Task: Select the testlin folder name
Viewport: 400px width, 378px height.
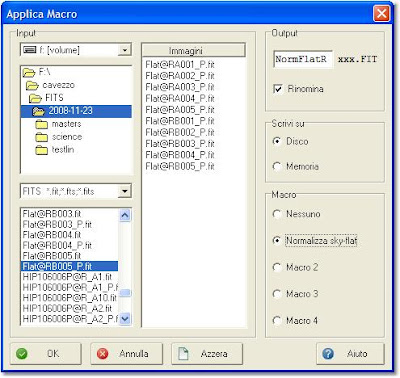Action: (63, 150)
